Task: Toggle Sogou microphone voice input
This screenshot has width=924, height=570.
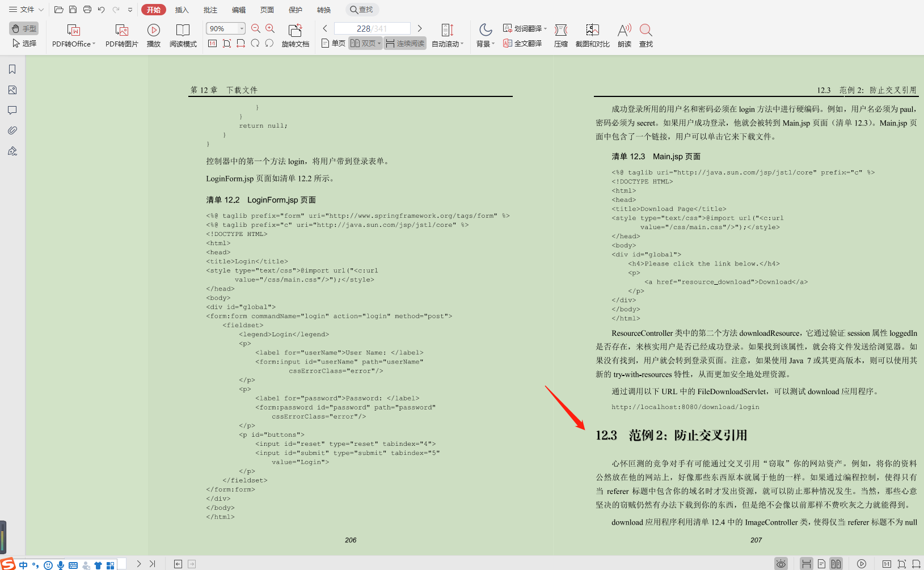Action: tap(61, 565)
